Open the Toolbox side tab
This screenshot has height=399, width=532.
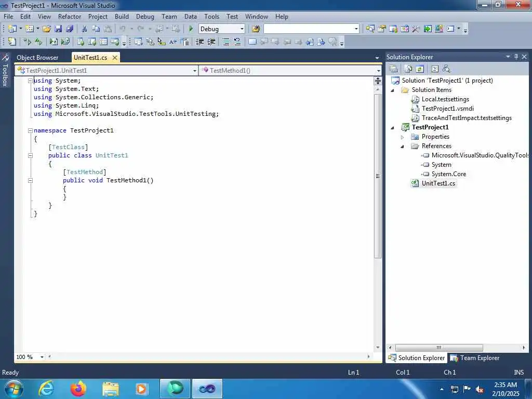point(5,70)
